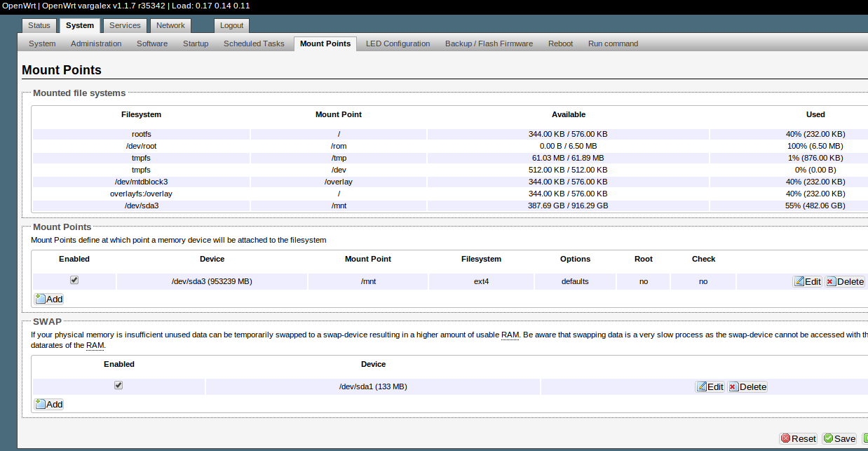Uncheck Enabled for /dev/sda3 mount

pyautogui.click(x=74, y=280)
